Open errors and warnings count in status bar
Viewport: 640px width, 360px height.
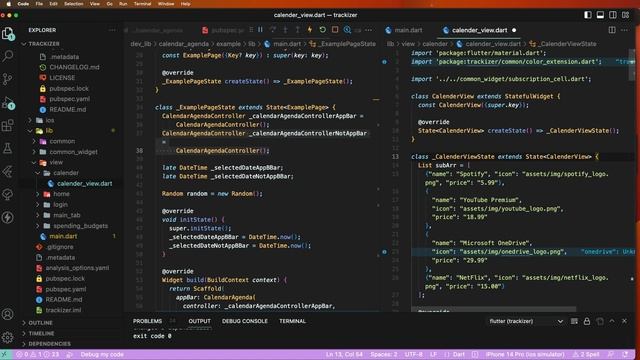(38, 354)
